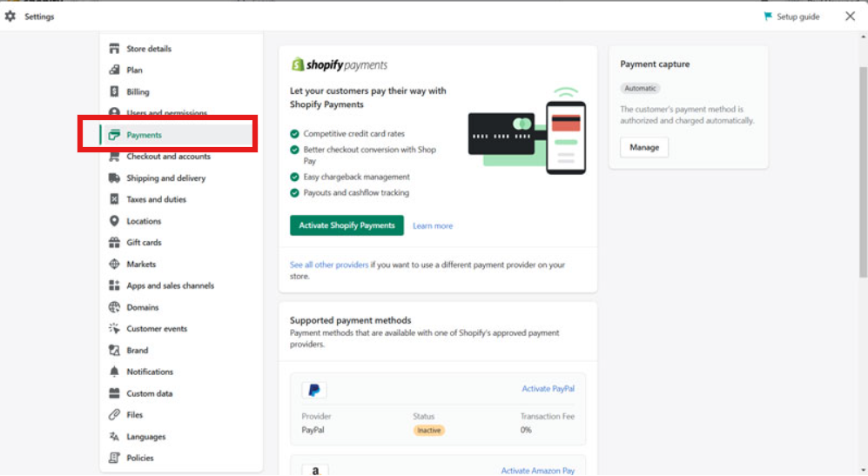Viewport: 868px width, 476px height.
Task: Click the Billing dollar icon
Action: click(x=114, y=91)
